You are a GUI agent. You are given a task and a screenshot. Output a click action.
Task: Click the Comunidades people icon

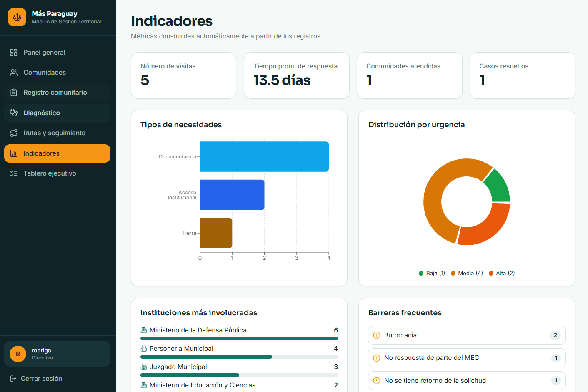point(14,73)
